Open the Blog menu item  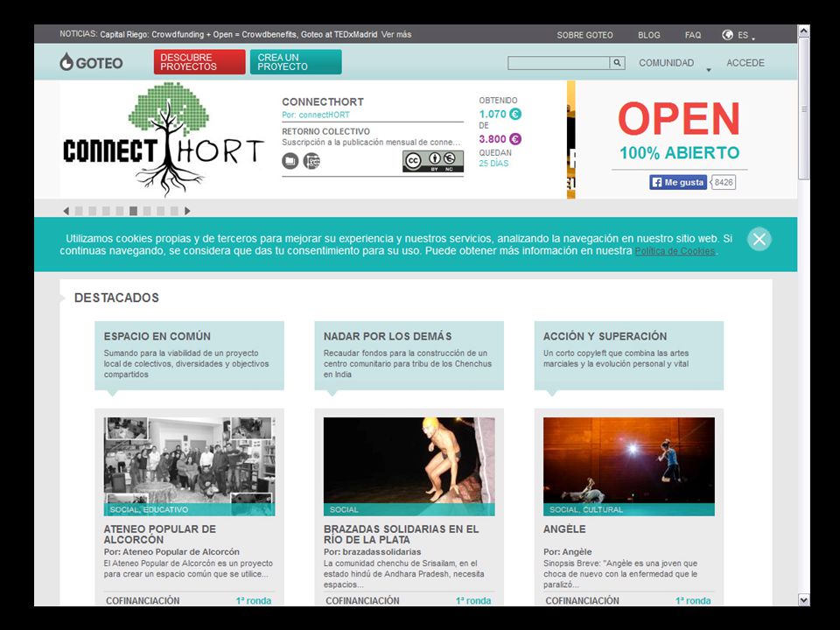(x=648, y=35)
